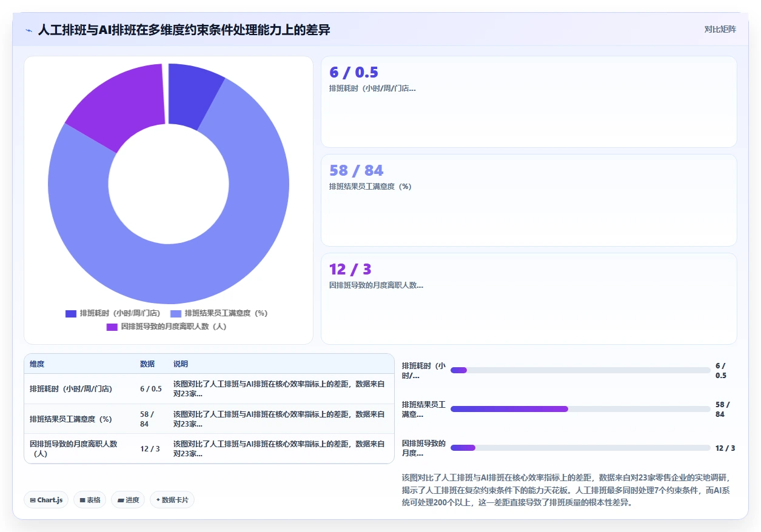Click the 排班耗时（小时/周/门店… card caption
761x532 pixels.
pyautogui.click(x=372, y=88)
